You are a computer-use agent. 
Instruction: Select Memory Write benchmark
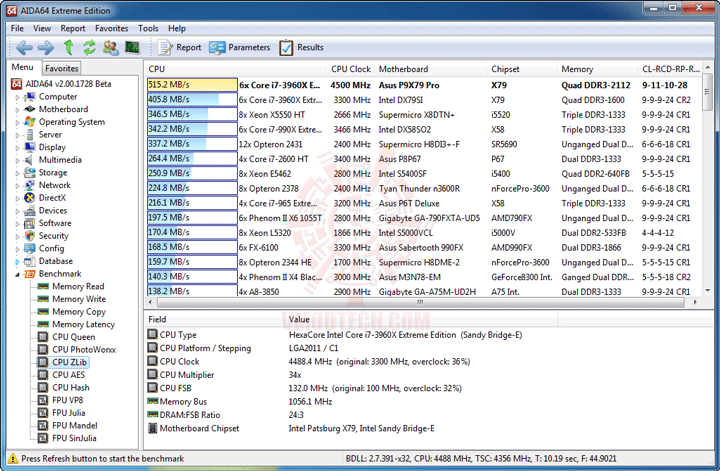coord(79,299)
